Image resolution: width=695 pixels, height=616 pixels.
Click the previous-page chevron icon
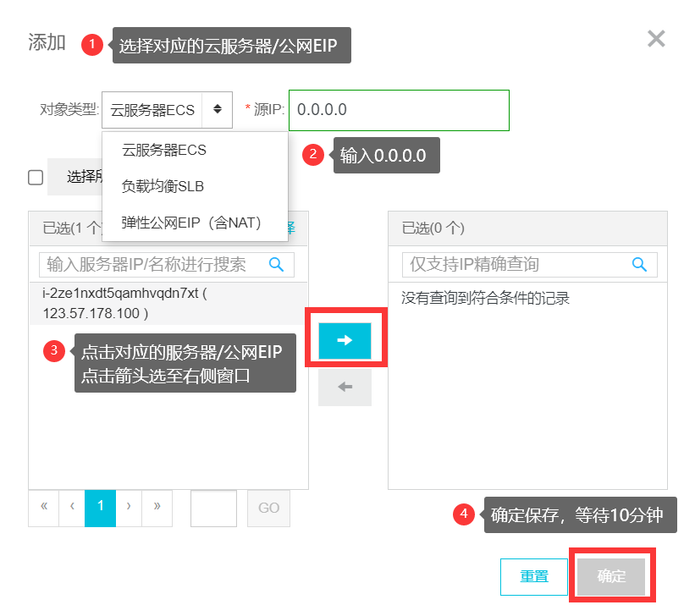[x=72, y=508]
